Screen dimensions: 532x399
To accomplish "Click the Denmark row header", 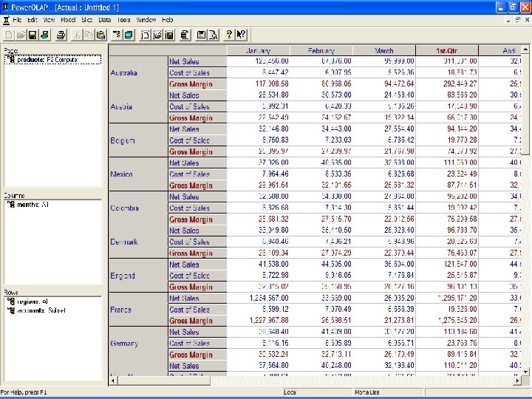I will point(138,242).
